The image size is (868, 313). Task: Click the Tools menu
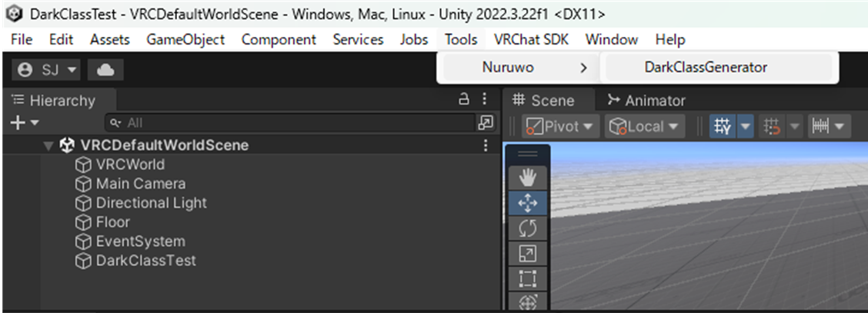[x=461, y=40]
